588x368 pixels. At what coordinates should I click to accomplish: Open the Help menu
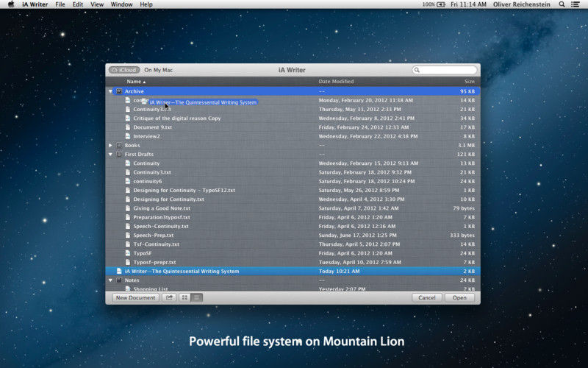pyautogui.click(x=146, y=4)
